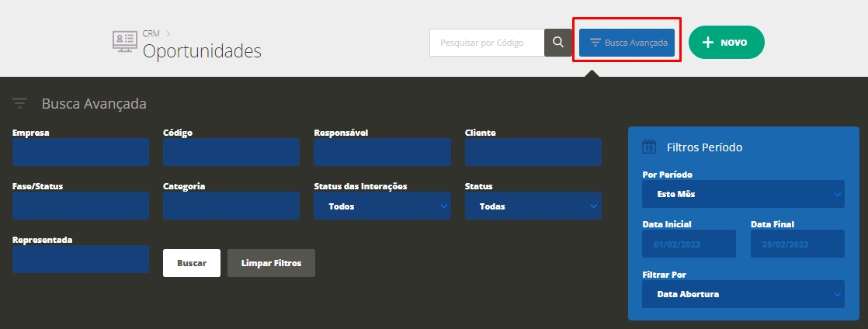
Task: Clear filters with Limpar Filtros
Action: point(271,263)
